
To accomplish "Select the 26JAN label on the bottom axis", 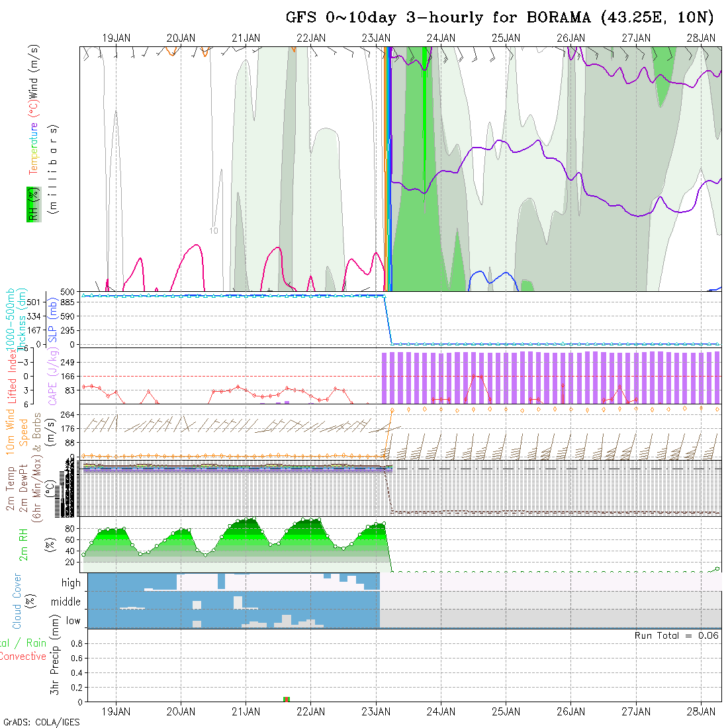I will click(571, 711).
